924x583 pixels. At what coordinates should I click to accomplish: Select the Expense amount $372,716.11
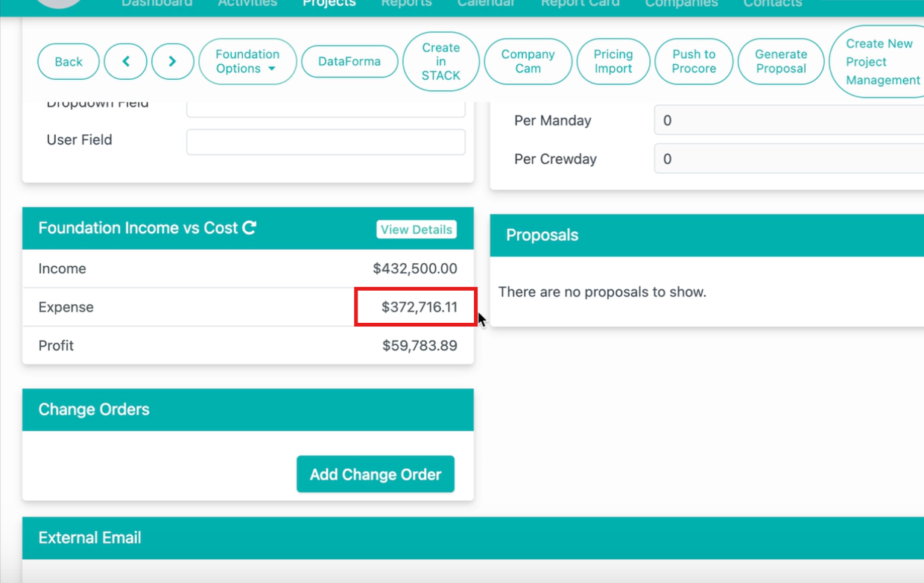tap(420, 307)
